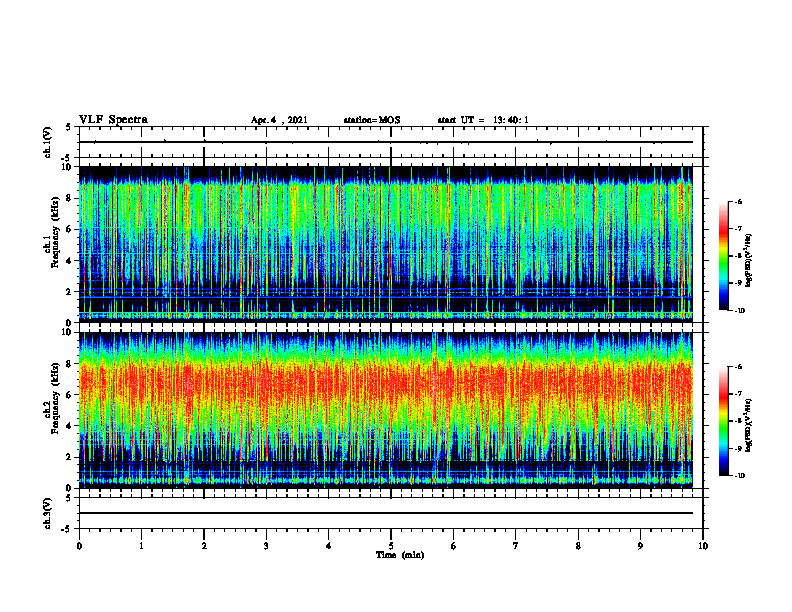The image size is (792, 612).
Task: Click the "-7" label on ch.1 color scale
Action: coord(738,229)
